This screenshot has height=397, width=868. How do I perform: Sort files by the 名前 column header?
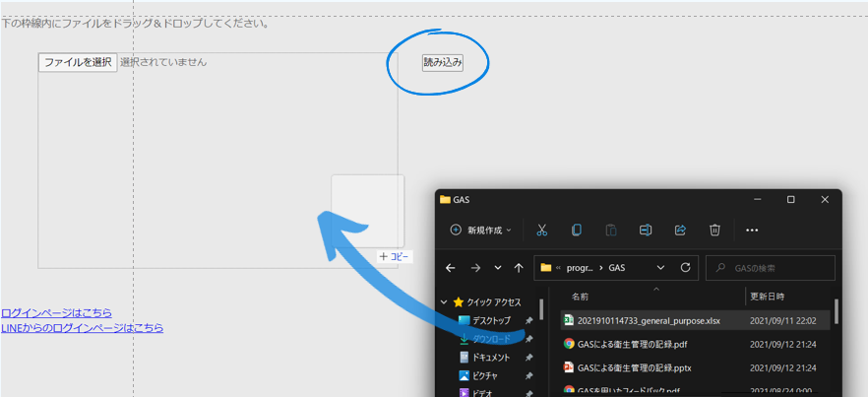point(581,296)
